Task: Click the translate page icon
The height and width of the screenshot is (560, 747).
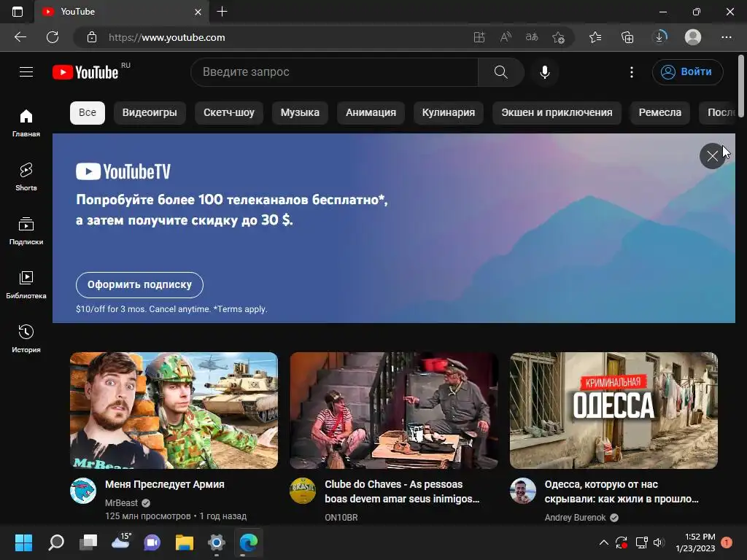Action: pos(532,37)
